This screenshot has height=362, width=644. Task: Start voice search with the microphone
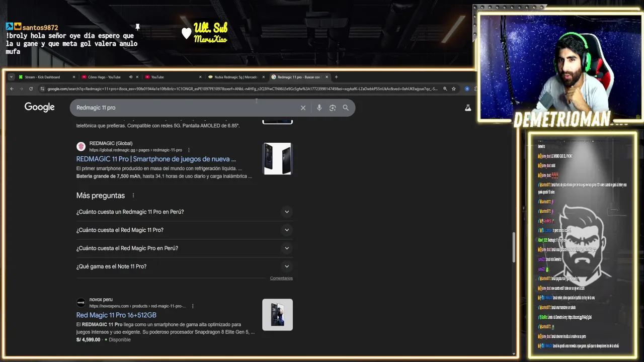coord(319,108)
